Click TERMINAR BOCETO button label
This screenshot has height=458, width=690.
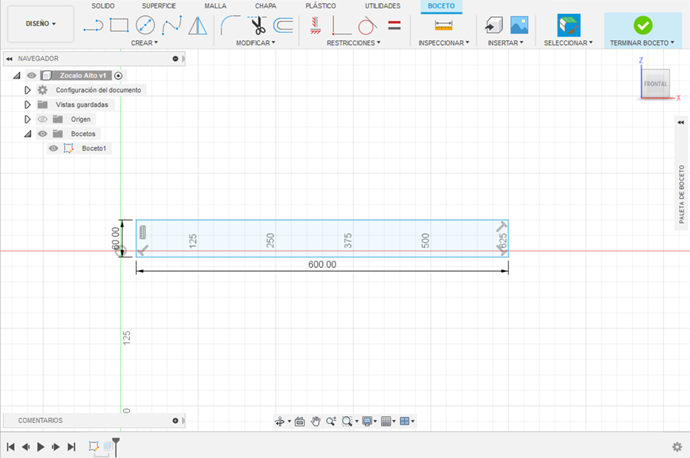pyautogui.click(x=642, y=43)
